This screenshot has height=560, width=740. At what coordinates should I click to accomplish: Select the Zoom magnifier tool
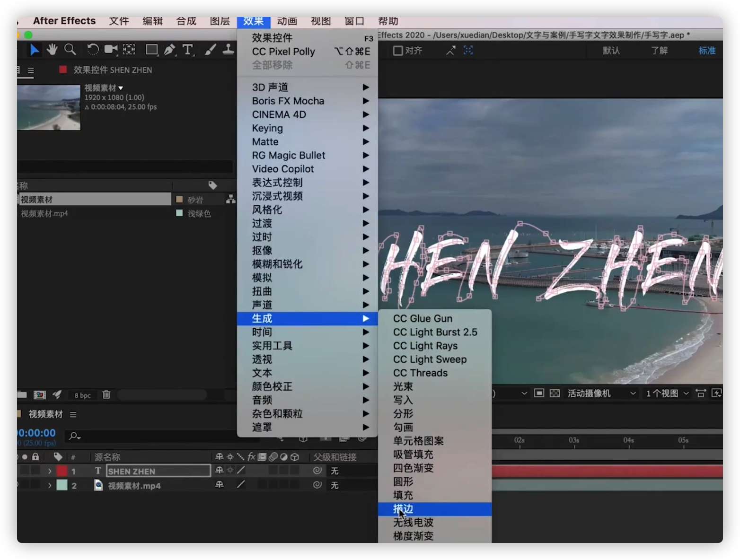pos(70,49)
